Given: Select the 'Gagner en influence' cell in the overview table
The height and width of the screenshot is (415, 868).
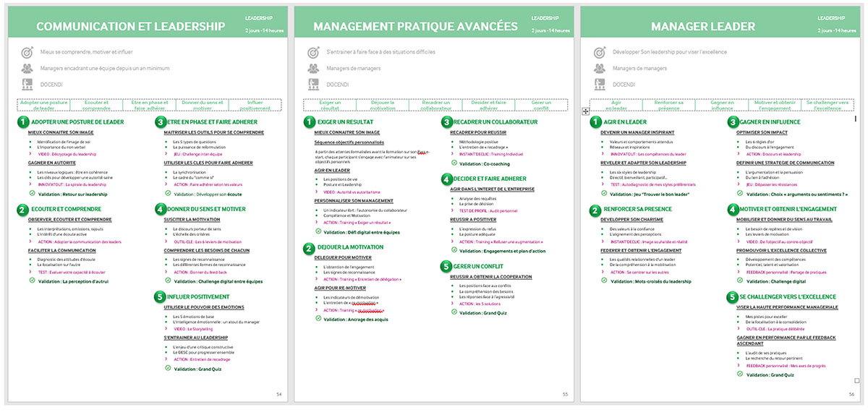Looking at the screenshot, I should (722, 106).
